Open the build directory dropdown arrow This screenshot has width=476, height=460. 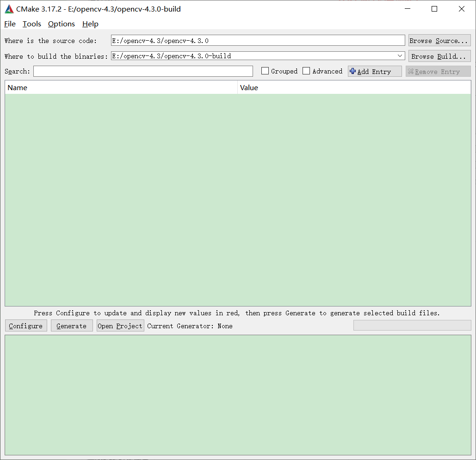coord(399,55)
